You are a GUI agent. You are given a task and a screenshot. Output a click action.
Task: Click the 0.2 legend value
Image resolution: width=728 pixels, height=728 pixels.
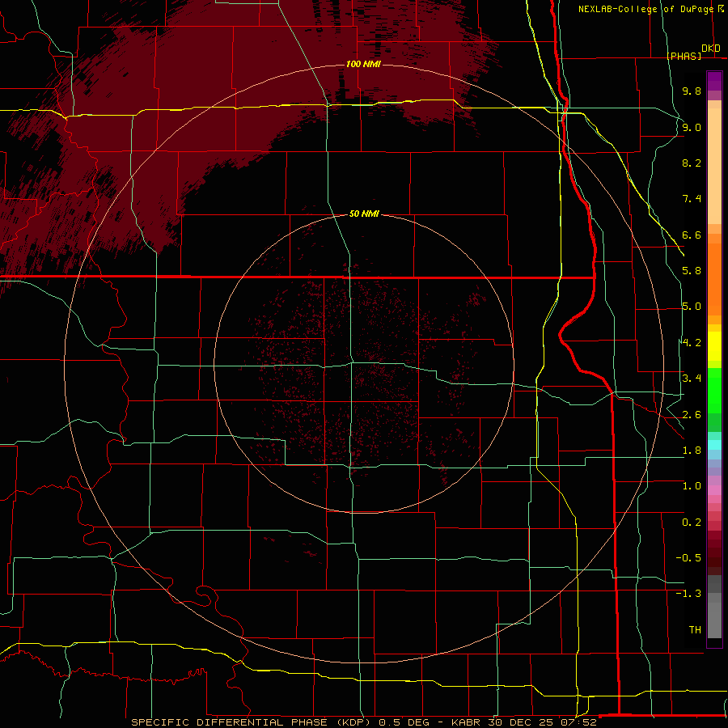pyautogui.click(x=692, y=523)
